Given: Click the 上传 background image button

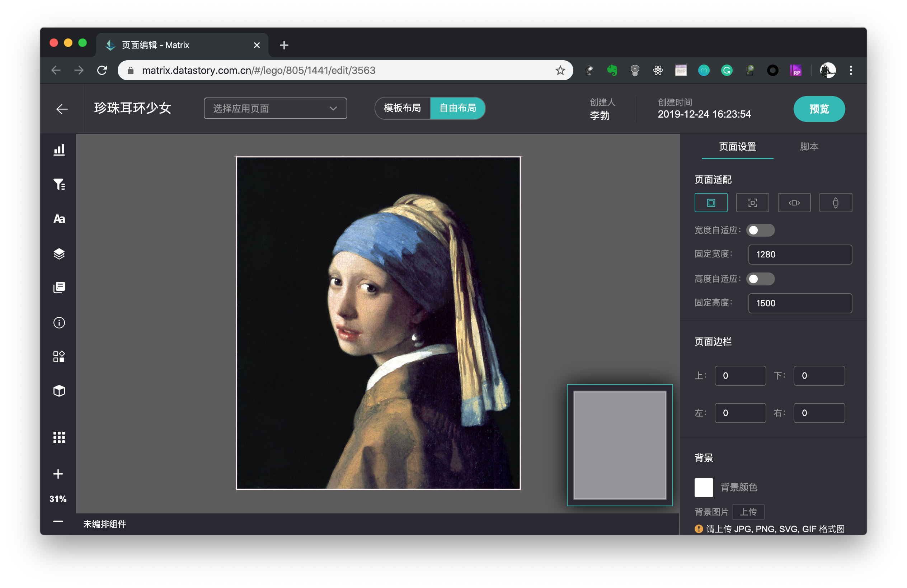Looking at the screenshot, I should pyautogui.click(x=748, y=512).
